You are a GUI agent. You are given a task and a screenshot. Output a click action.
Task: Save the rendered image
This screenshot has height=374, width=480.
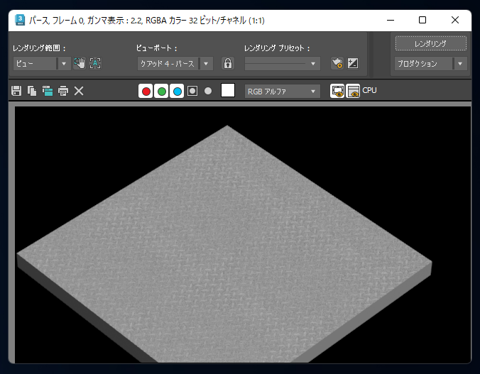[x=16, y=91]
